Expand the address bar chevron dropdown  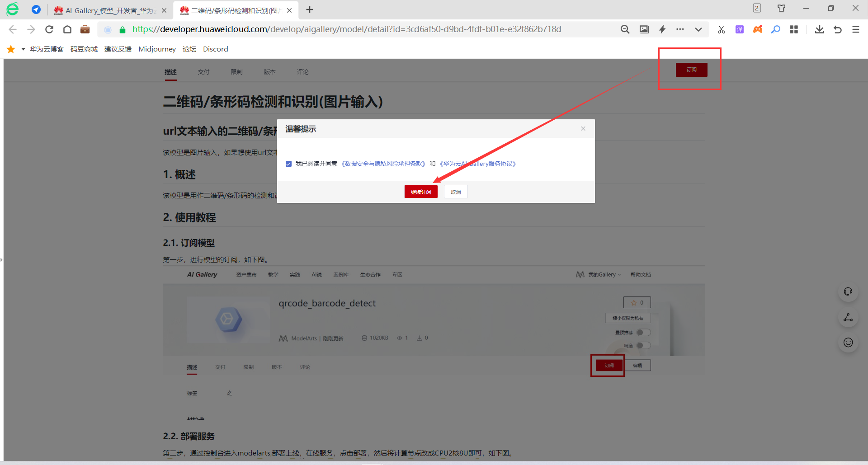pyautogui.click(x=698, y=29)
